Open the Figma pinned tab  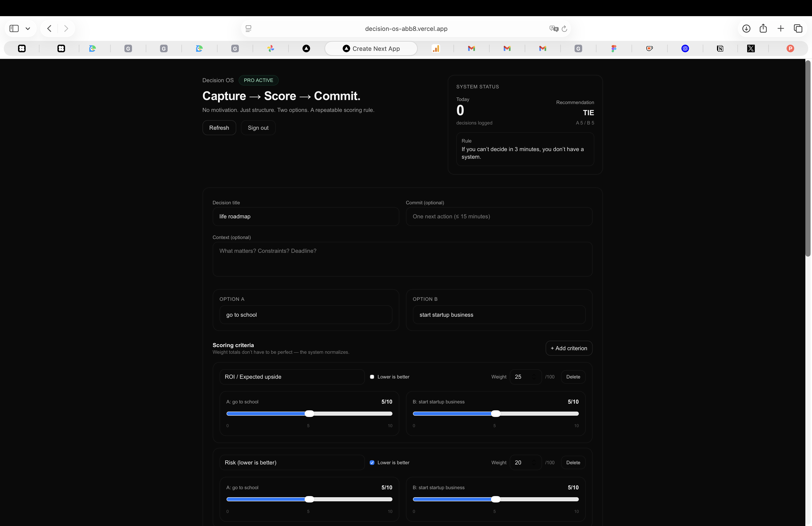coord(614,48)
